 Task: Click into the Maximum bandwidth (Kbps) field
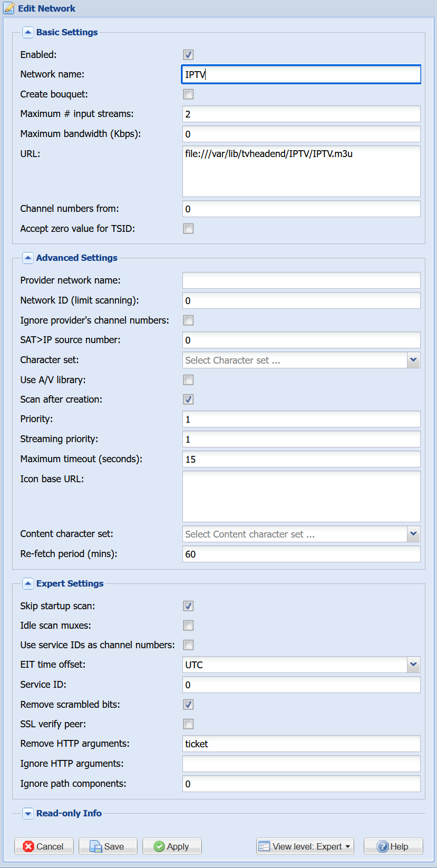pyautogui.click(x=301, y=134)
